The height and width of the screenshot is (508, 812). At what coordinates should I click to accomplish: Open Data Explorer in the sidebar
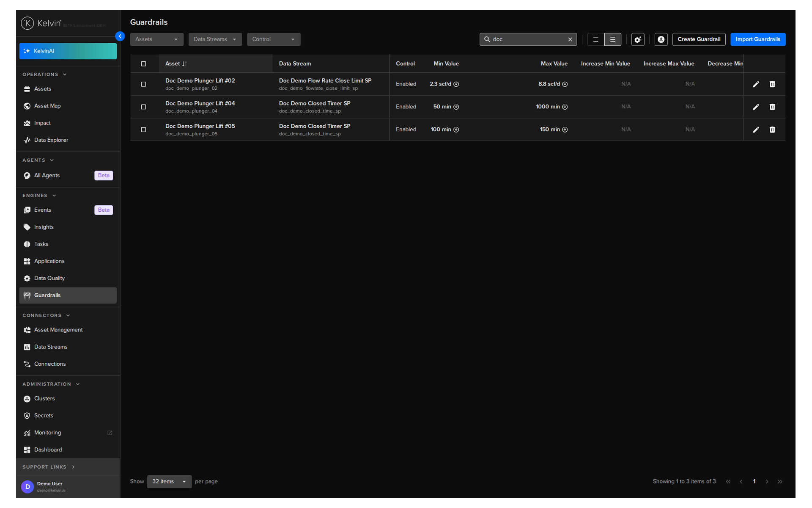click(x=68, y=140)
